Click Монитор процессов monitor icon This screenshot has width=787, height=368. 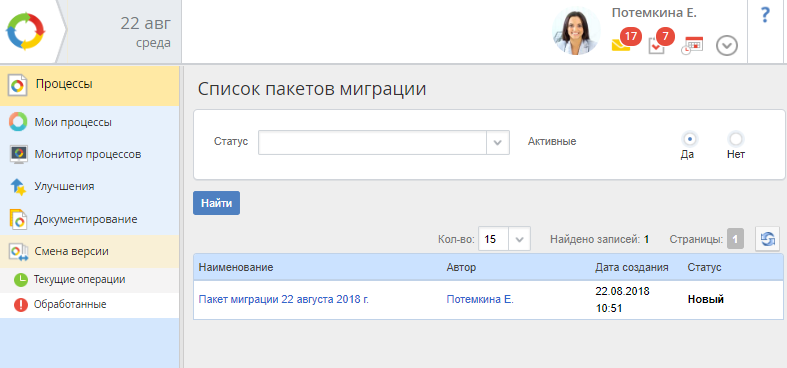tap(19, 154)
